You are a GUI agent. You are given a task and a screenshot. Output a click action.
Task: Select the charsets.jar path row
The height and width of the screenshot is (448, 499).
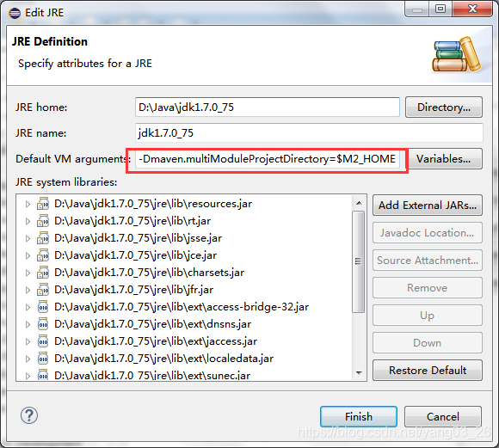(149, 273)
